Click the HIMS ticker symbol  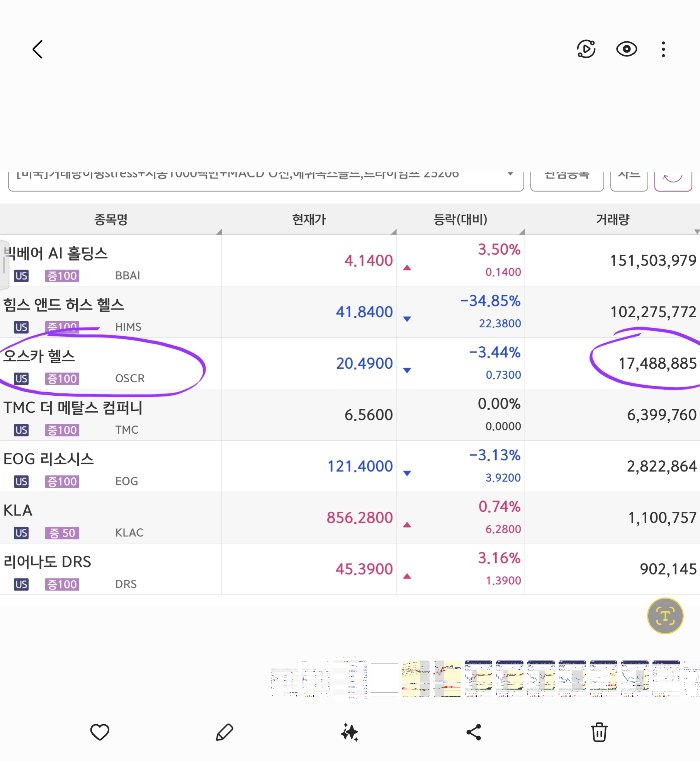click(x=128, y=327)
